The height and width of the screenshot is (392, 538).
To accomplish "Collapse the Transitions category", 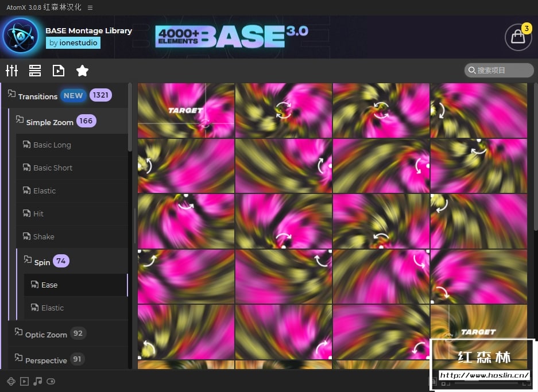I will pyautogui.click(x=11, y=94).
